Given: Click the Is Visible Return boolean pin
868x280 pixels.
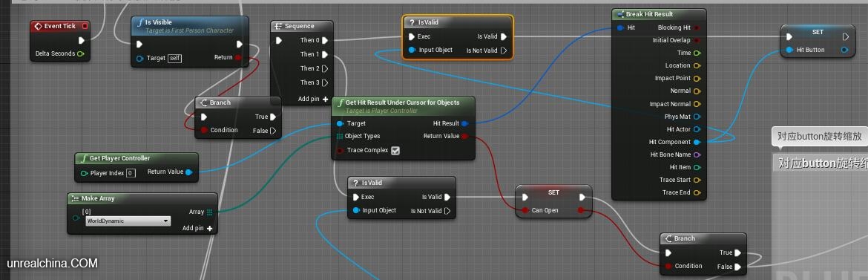Looking at the screenshot, I should [238, 58].
